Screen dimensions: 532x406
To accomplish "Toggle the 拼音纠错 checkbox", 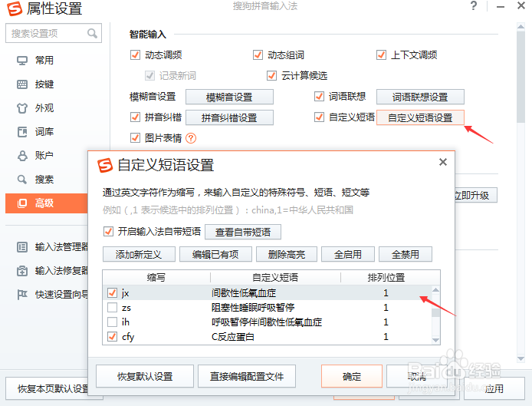I will pos(135,117).
